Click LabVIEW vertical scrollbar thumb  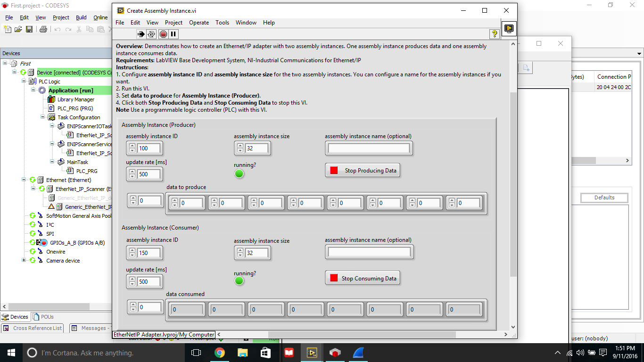tap(513, 185)
